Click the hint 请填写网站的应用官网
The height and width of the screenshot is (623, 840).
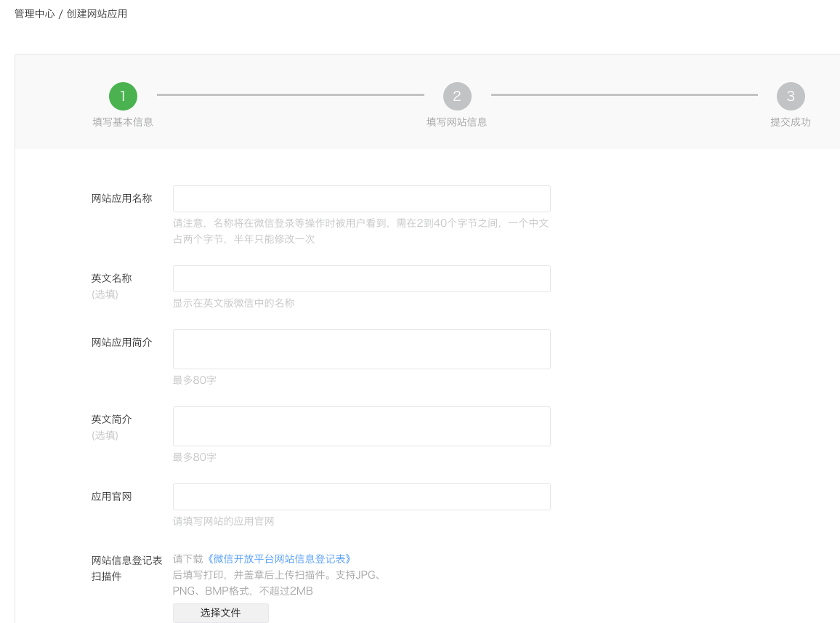pos(223,521)
